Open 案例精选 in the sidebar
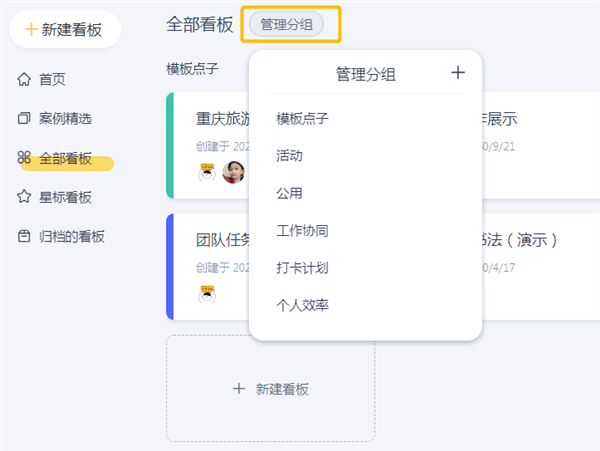 click(65, 118)
